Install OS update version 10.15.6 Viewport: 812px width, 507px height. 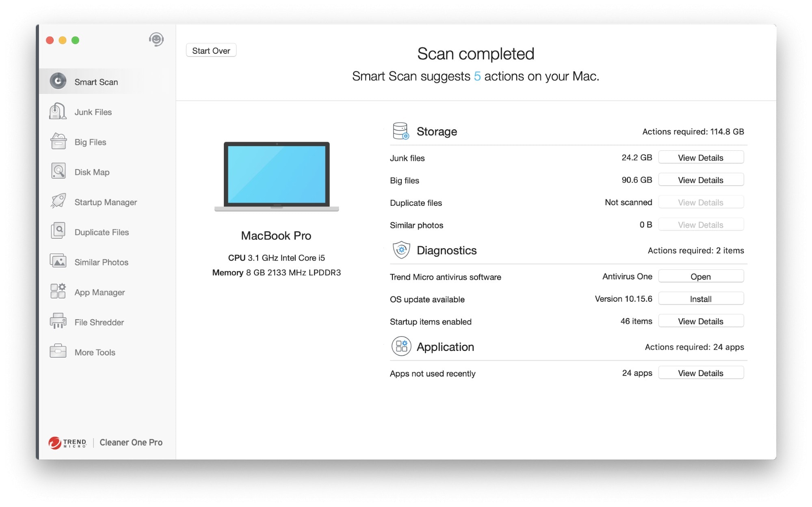[700, 299]
